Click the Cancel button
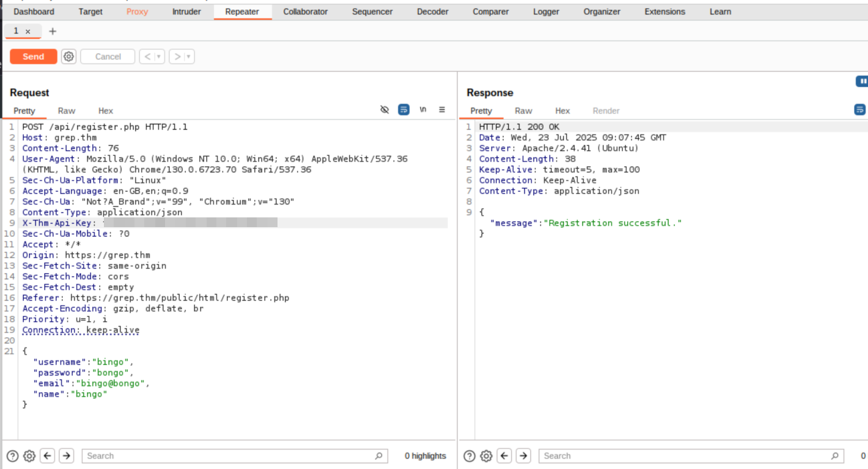The height and width of the screenshot is (469, 868). point(108,57)
